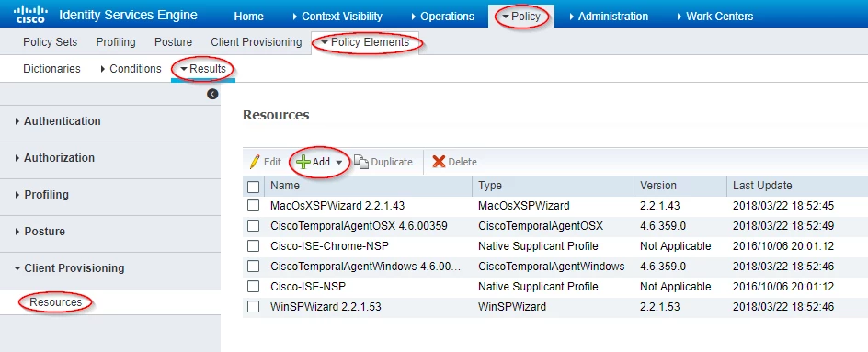Click the Cisco-ISE-NSP name

tap(308, 286)
